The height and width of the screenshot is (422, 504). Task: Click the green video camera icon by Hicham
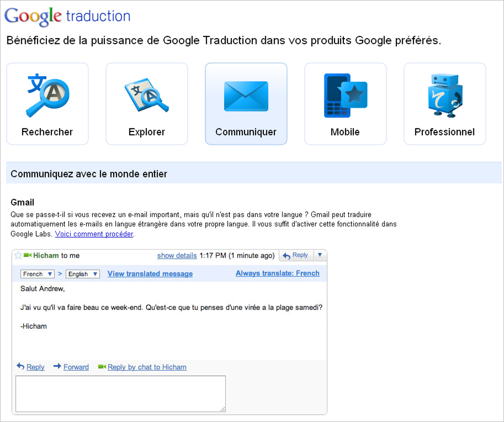pyautogui.click(x=28, y=255)
